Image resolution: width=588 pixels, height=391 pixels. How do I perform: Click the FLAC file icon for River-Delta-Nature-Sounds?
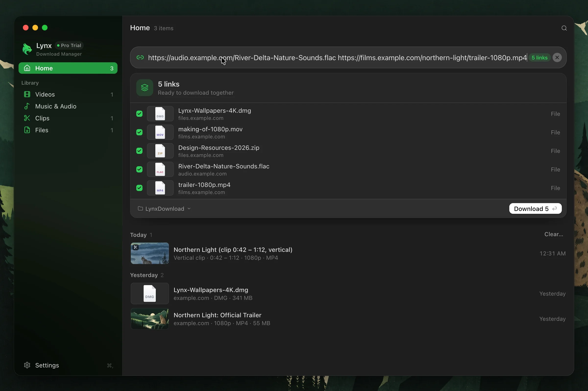[x=160, y=169]
